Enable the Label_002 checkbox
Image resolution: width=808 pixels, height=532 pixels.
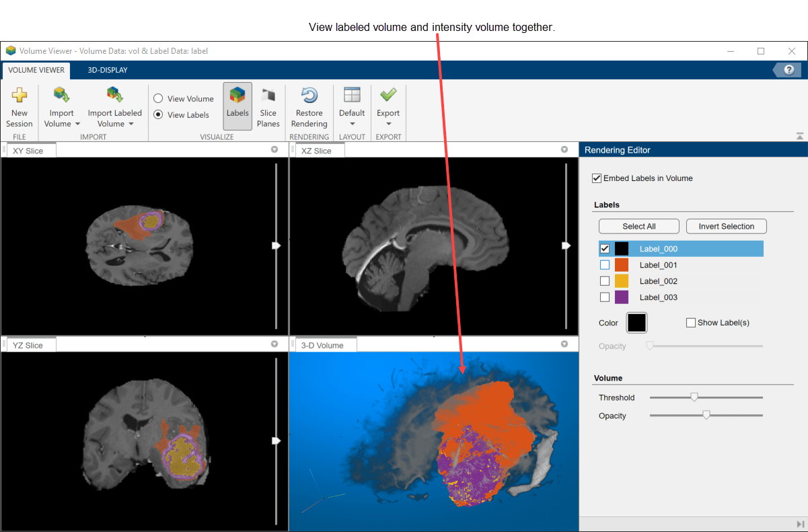tap(605, 281)
